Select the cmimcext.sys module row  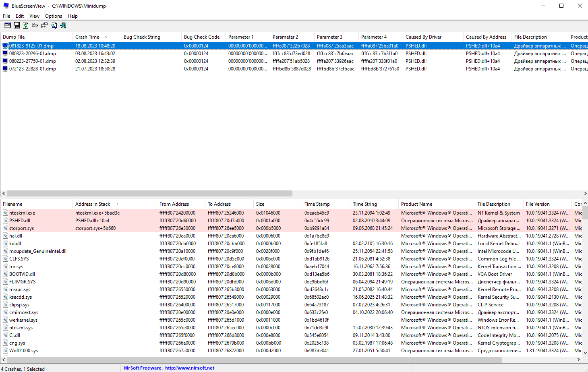click(291, 312)
